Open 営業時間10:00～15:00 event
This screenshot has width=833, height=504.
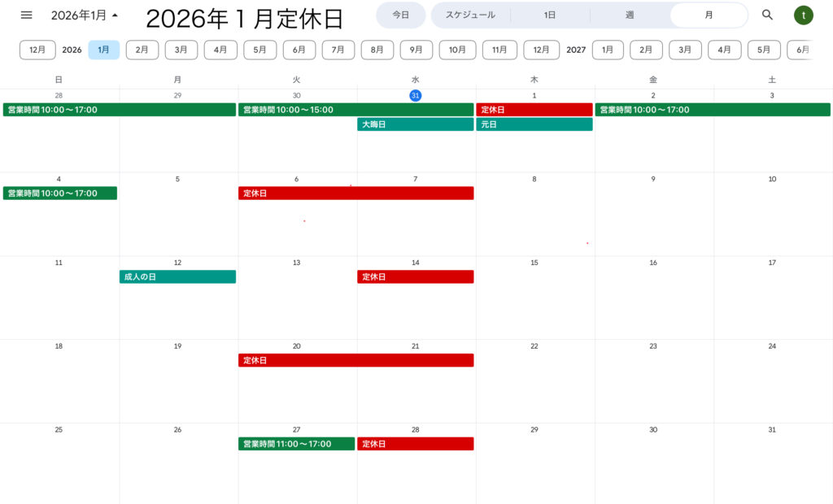point(355,110)
